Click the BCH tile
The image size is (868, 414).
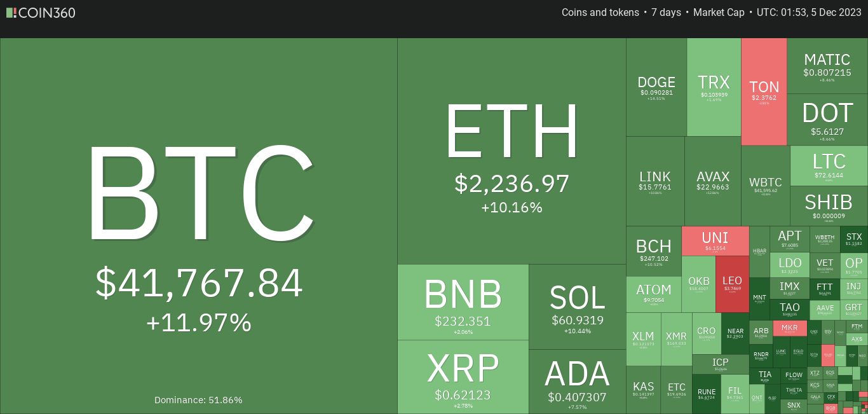point(654,251)
